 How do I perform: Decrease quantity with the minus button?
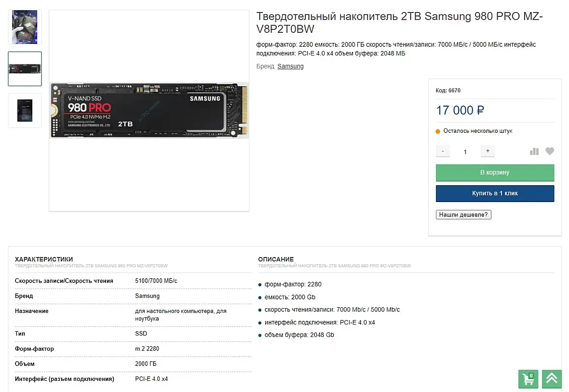tap(443, 151)
